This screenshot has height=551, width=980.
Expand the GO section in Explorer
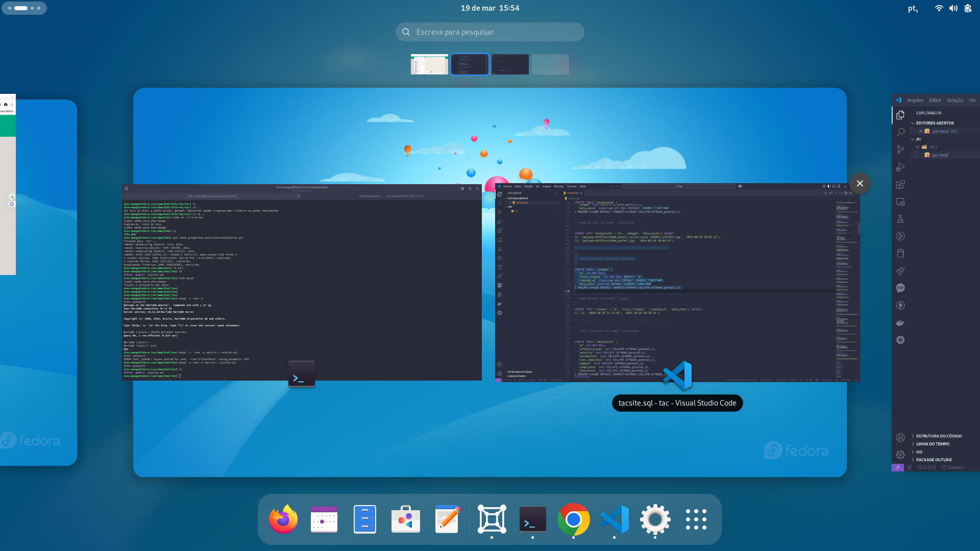tap(919, 452)
